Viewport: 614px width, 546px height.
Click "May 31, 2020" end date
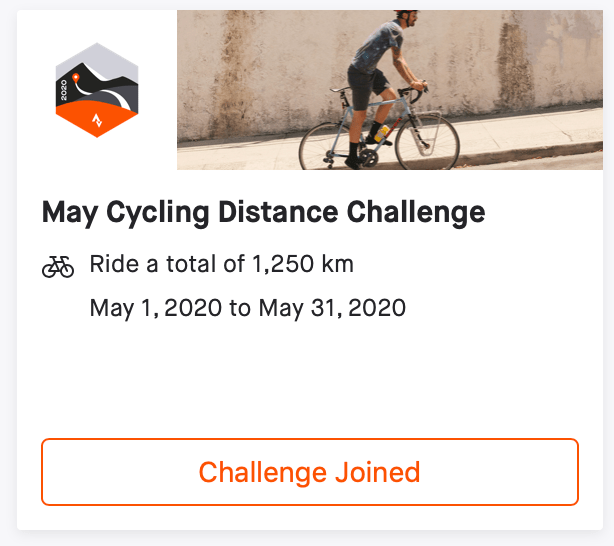tap(332, 307)
